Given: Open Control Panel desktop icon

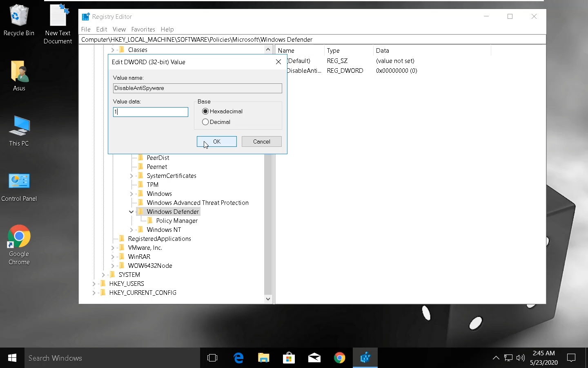Looking at the screenshot, I should pos(19,187).
